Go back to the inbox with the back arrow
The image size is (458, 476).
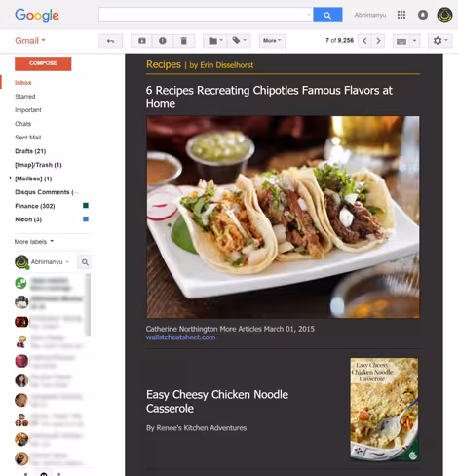click(x=110, y=41)
